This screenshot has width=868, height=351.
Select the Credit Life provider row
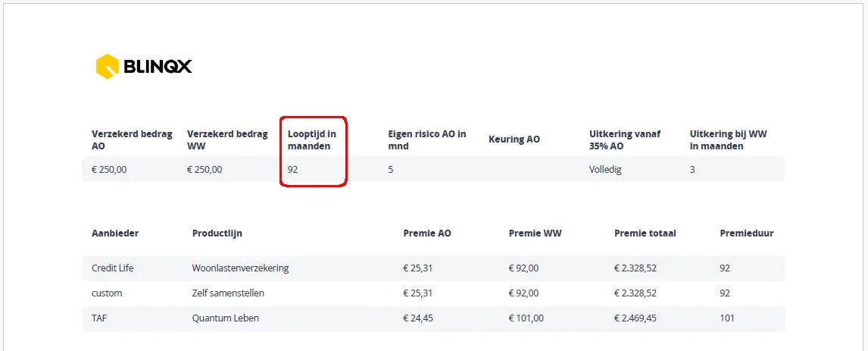click(x=433, y=268)
